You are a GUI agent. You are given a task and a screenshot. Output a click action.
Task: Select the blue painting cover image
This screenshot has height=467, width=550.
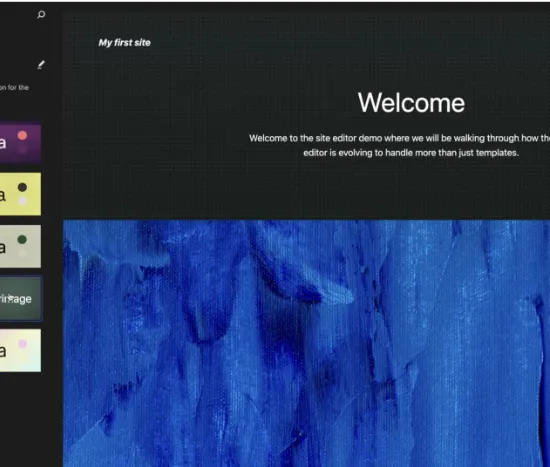click(307, 343)
